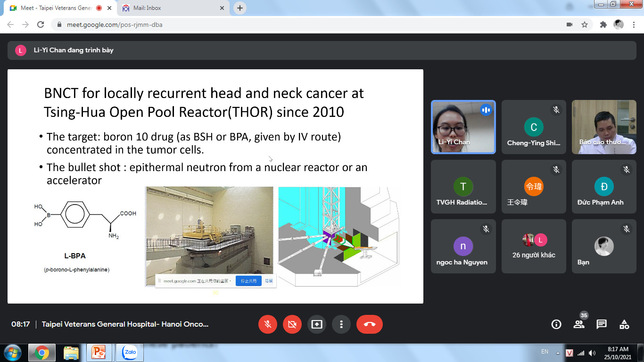Toggle the microphone mute button
Viewport: 644px width, 362px height.
[267, 324]
